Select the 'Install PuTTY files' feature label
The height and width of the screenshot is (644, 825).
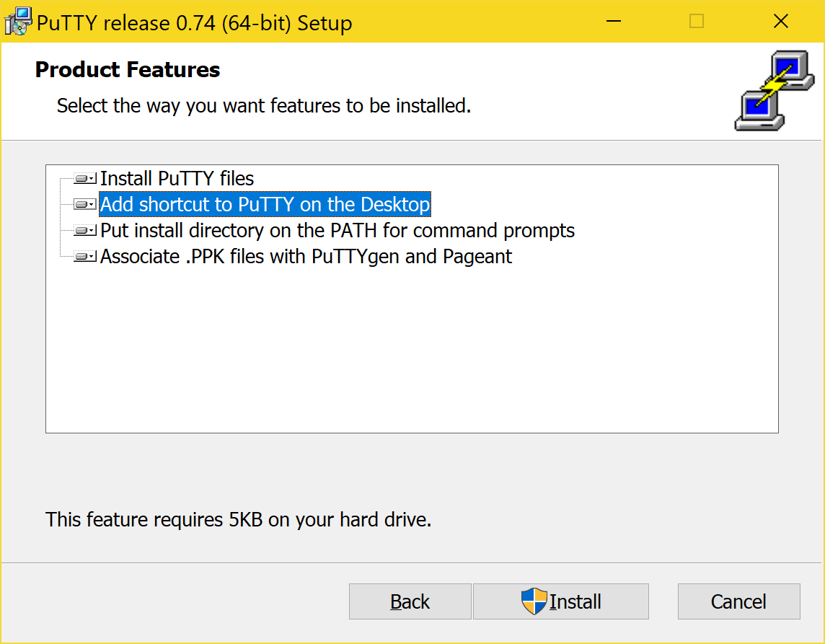point(177,178)
